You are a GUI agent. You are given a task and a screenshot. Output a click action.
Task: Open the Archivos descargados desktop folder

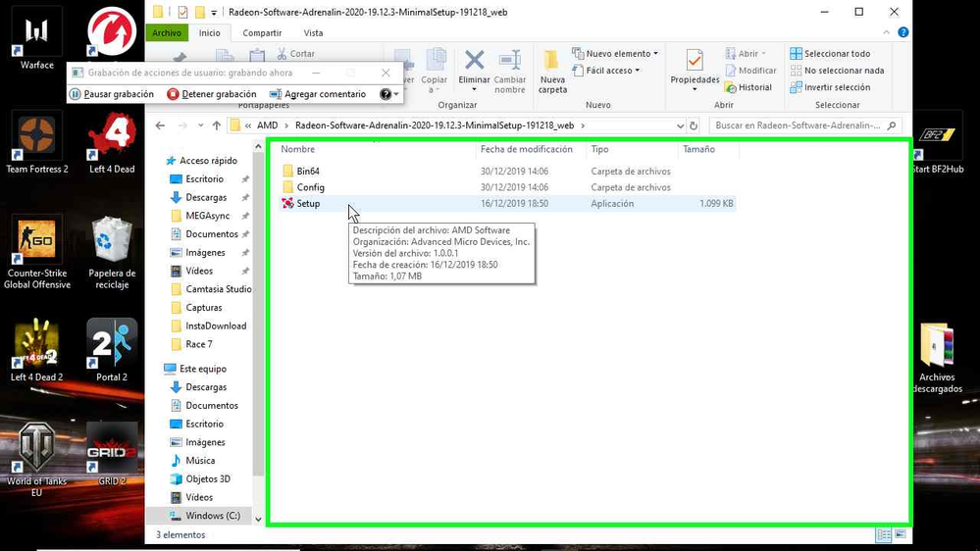[x=936, y=357]
